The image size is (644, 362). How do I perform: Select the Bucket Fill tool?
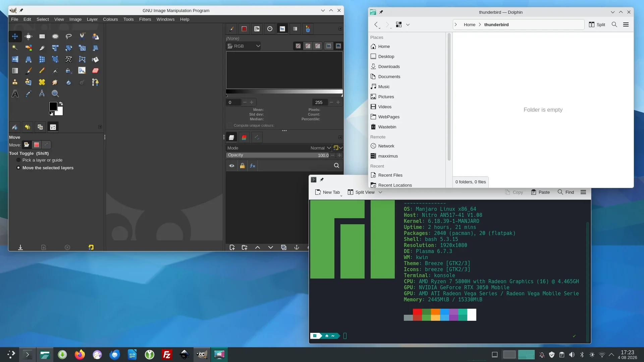(96, 59)
